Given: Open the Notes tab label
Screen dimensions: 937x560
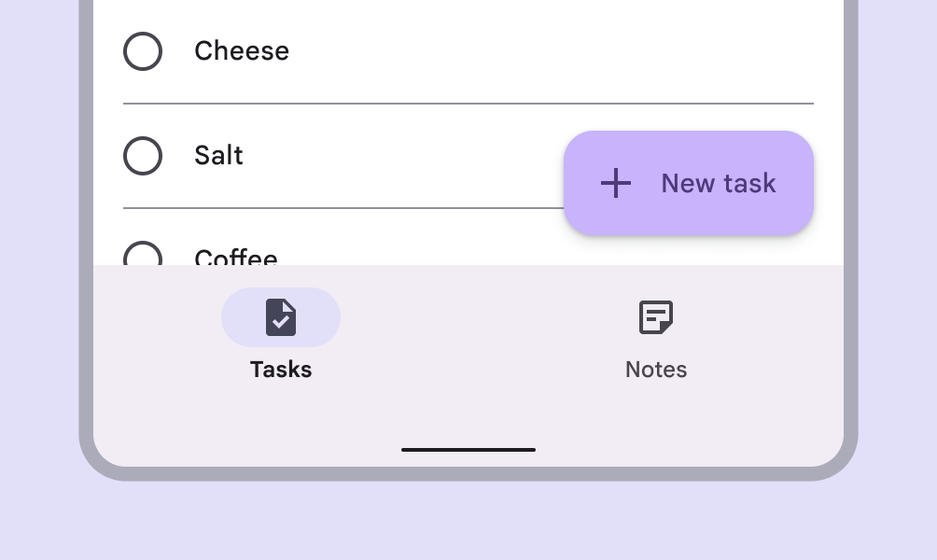Looking at the screenshot, I should click(656, 370).
